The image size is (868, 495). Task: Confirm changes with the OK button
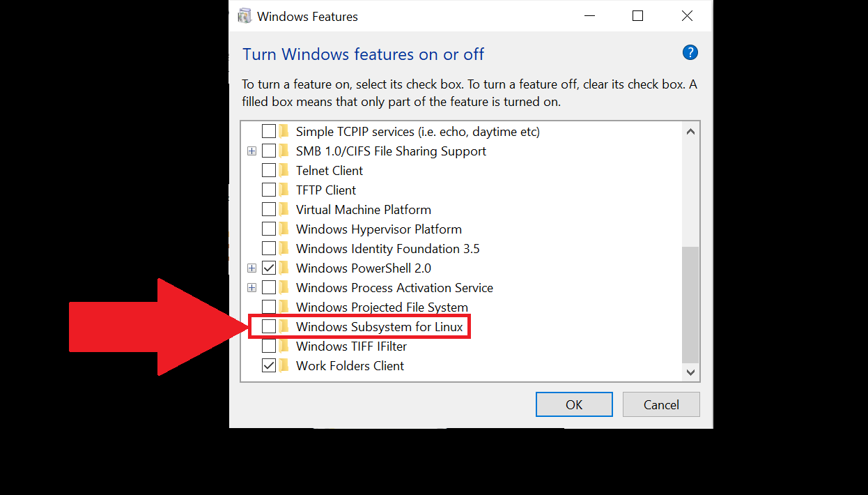tap(574, 404)
